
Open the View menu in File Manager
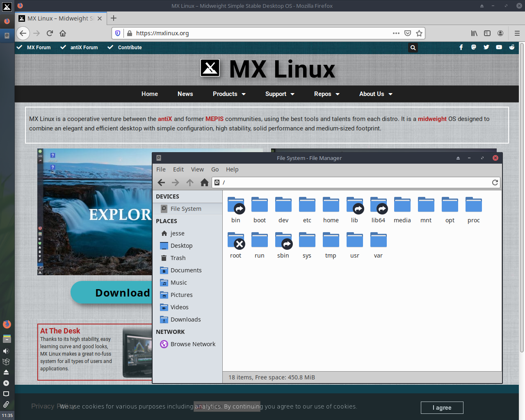[x=197, y=169]
